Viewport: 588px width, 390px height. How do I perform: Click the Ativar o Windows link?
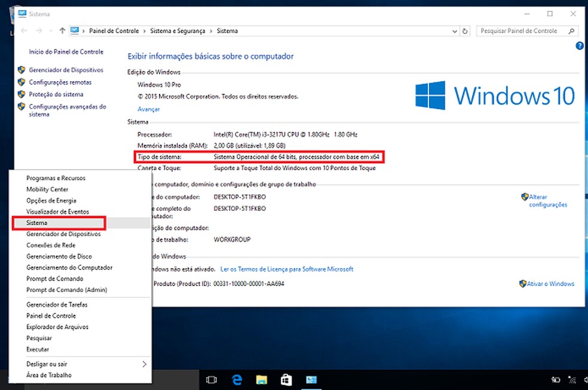coord(550,284)
